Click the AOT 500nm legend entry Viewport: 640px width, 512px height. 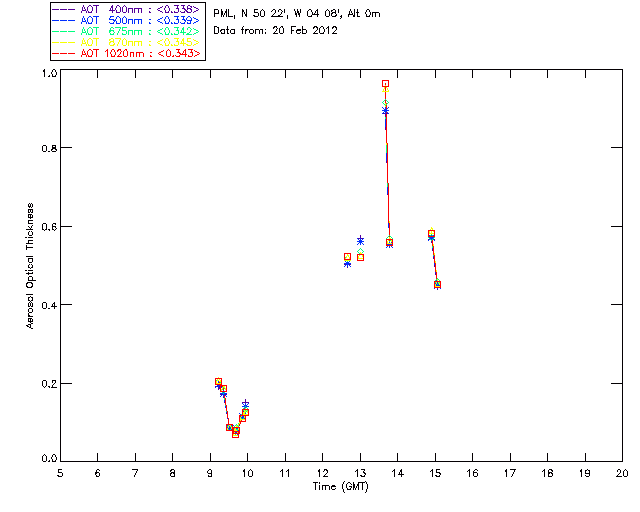click(x=127, y=20)
